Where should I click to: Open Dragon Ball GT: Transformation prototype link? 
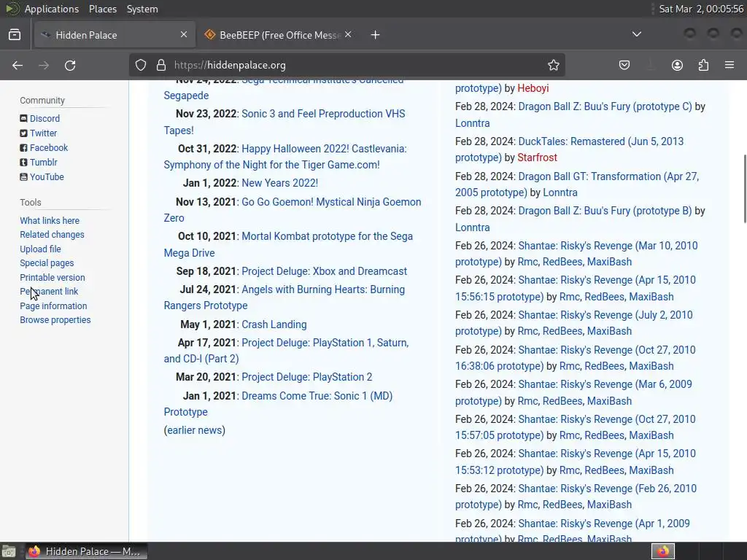point(608,176)
